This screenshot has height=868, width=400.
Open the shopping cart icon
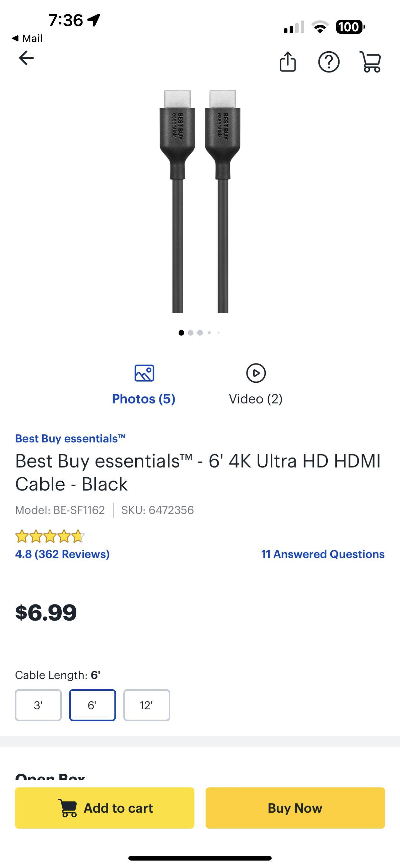click(x=370, y=62)
